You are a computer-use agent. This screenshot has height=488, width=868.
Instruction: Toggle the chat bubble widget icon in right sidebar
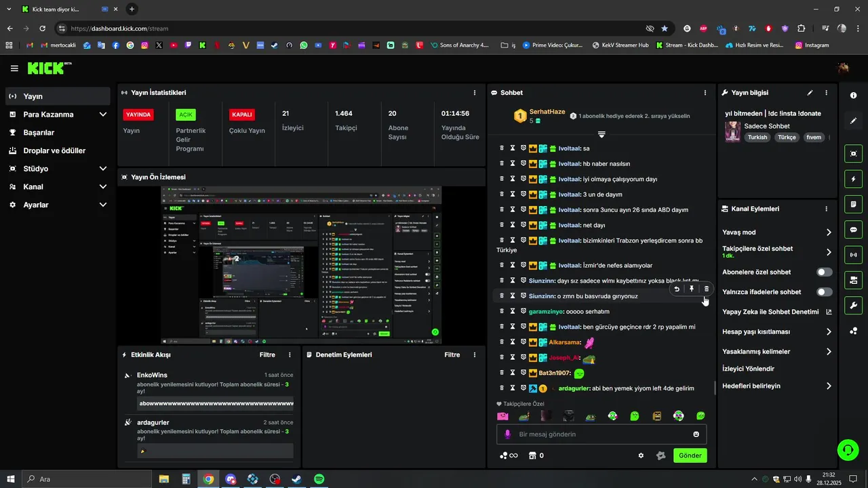click(x=854, y=229)
